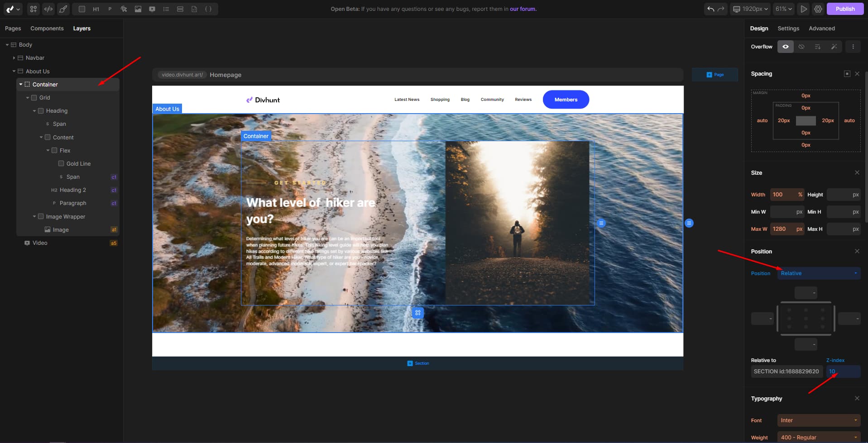The width and height of the screenshot is (868, 443).
Task: Collapse the Grid layer
Action: [x=28, y=98]
